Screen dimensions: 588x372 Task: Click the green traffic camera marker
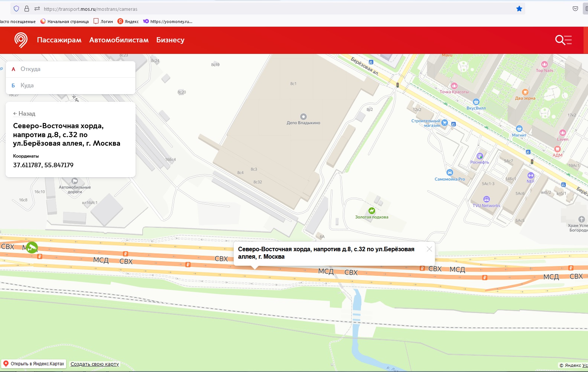click(32, 247)
